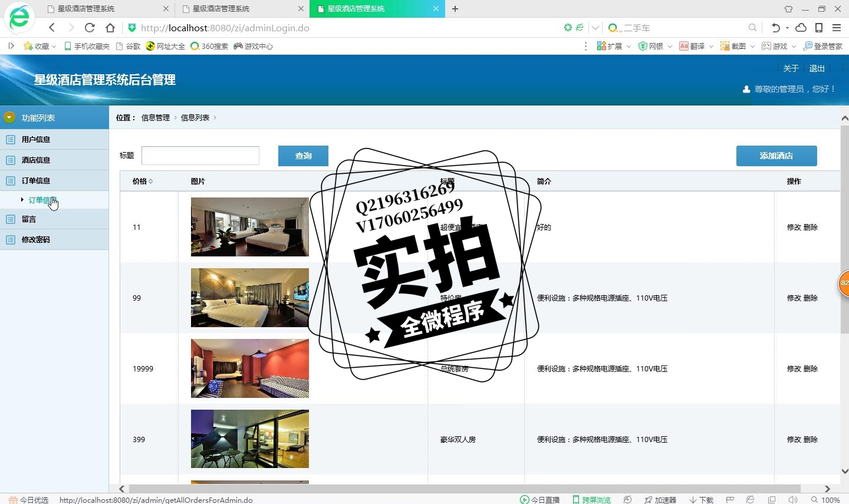
Task: Click the undo closed tab icon
Action: [x=775, y=28]
